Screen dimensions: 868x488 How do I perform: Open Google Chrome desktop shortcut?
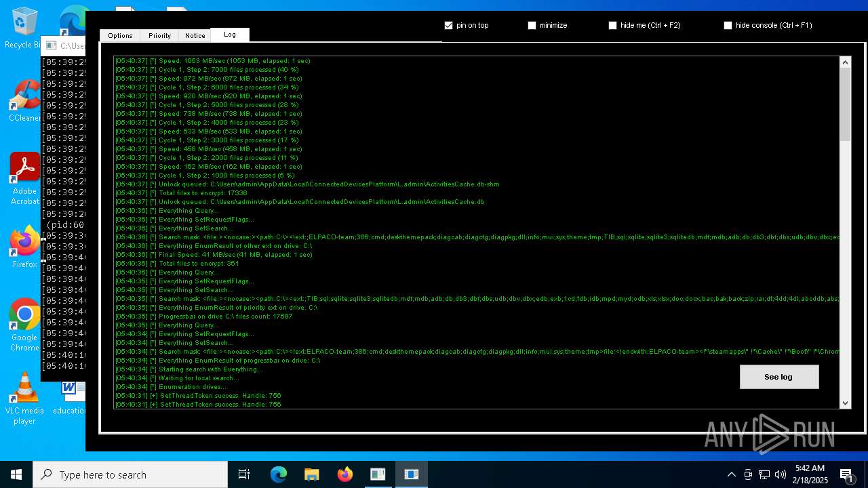[x=24, y=325]
